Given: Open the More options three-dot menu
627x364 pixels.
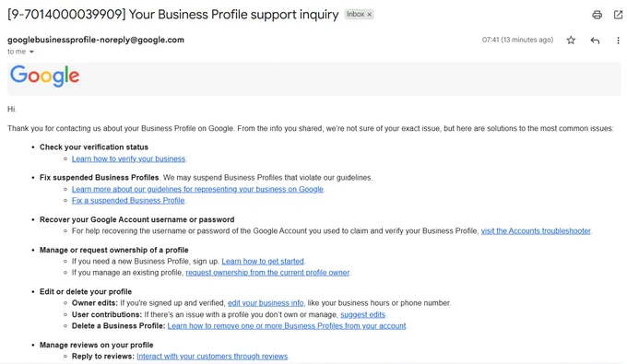Looking at the screenshot, I should pos(618,41).
